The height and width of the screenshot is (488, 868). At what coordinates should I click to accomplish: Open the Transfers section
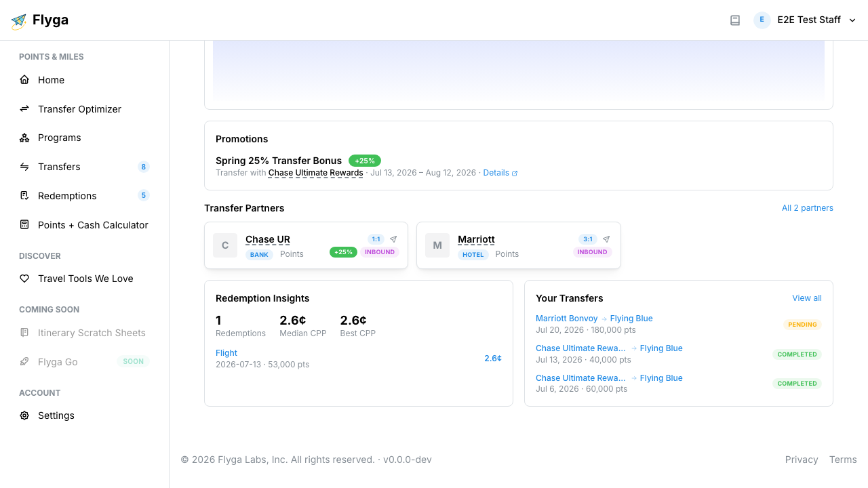[x=84, y=167]
